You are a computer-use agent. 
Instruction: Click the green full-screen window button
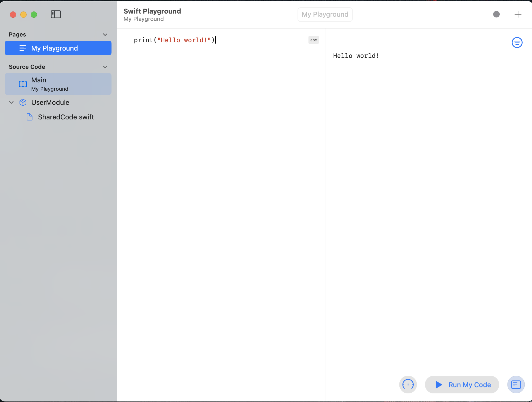[x=34, y=15]
